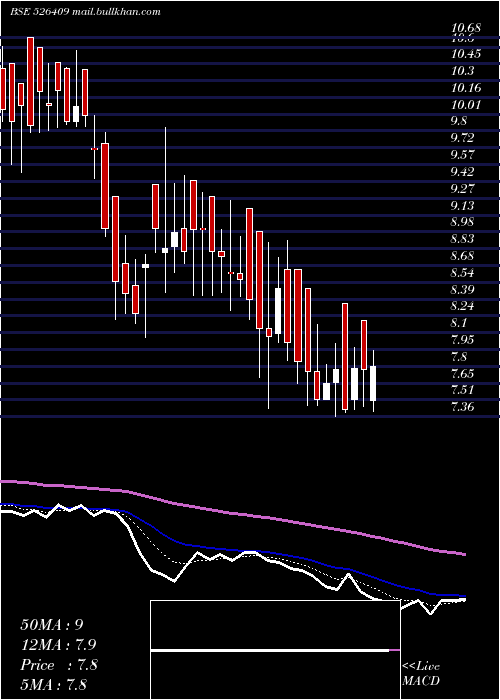Image resolution: width=500 pixels, height=700 pixels.
Task: Click the 5MA : 7.8 readout
Action: 53,684
